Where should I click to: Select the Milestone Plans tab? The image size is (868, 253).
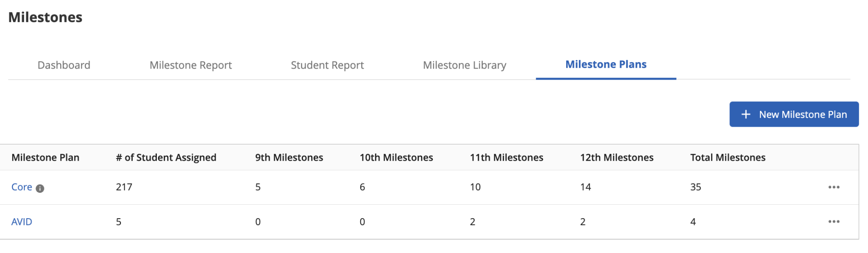point(606,64)
